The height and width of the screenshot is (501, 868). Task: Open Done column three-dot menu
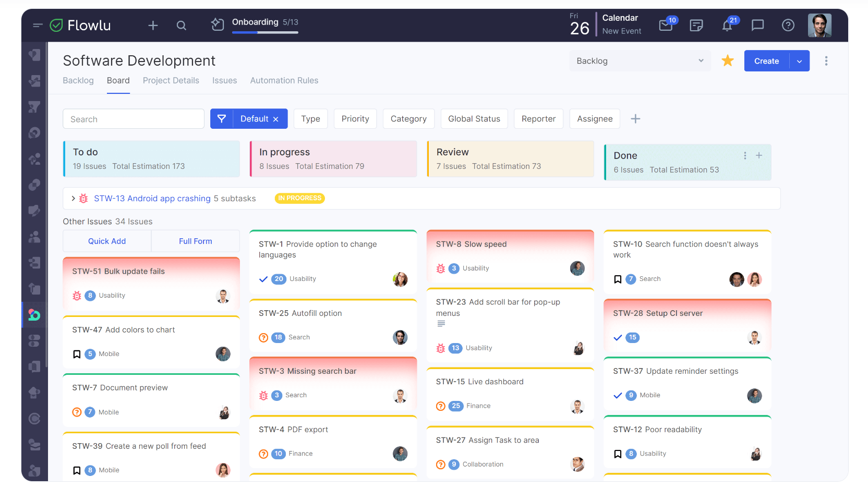click(x=745, y=155)
